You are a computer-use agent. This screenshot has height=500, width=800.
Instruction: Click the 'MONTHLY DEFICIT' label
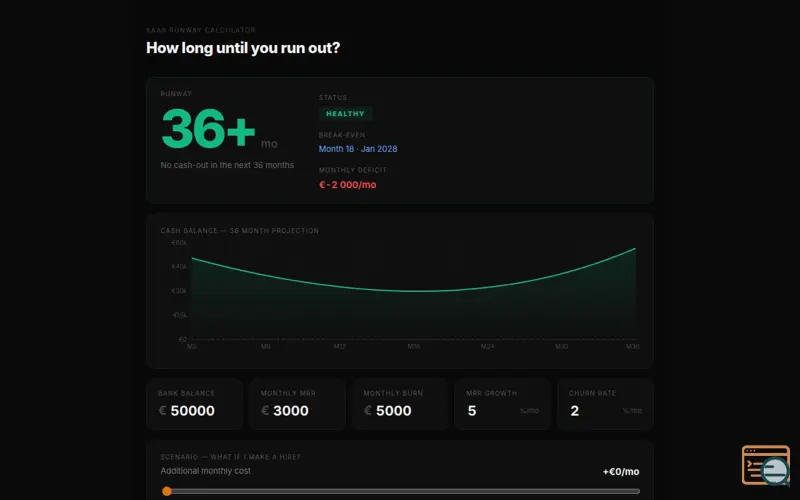[353, 170]
